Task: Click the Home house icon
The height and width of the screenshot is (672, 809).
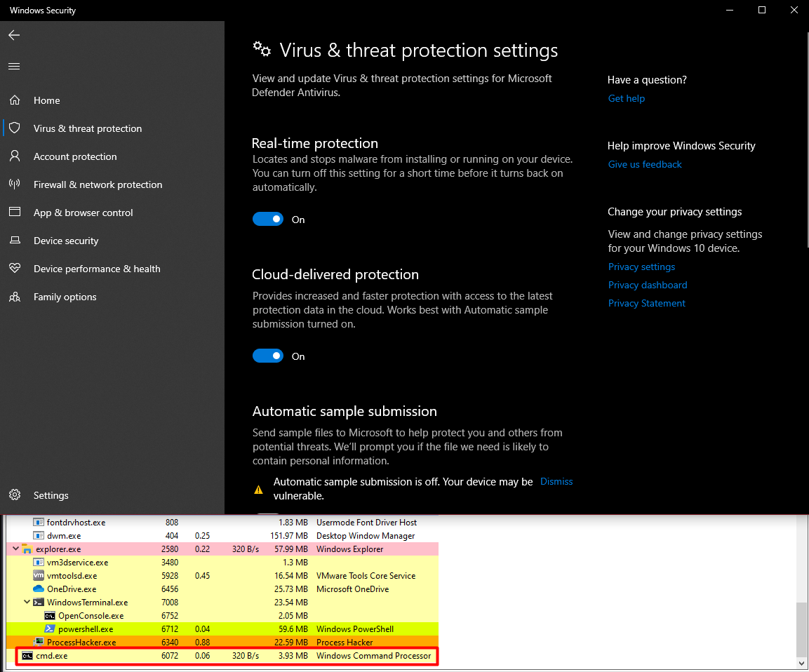Action: click(15, 100)
